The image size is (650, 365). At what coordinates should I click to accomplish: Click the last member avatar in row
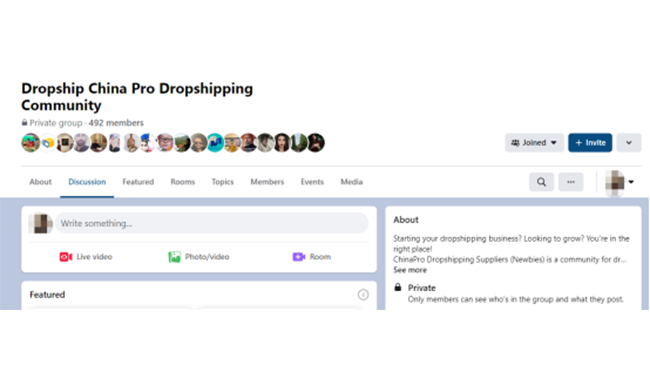pyautogui.click(x=316, y=143)
